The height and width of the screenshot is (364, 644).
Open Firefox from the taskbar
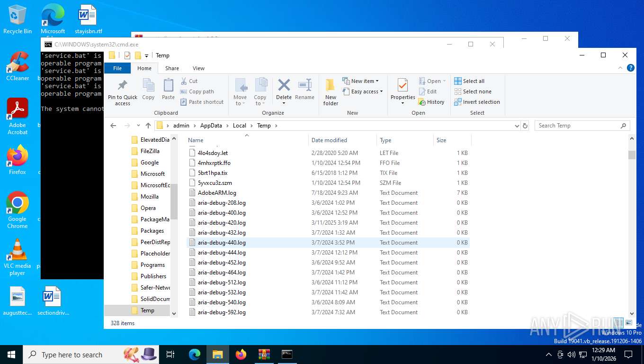pos(241,355)
